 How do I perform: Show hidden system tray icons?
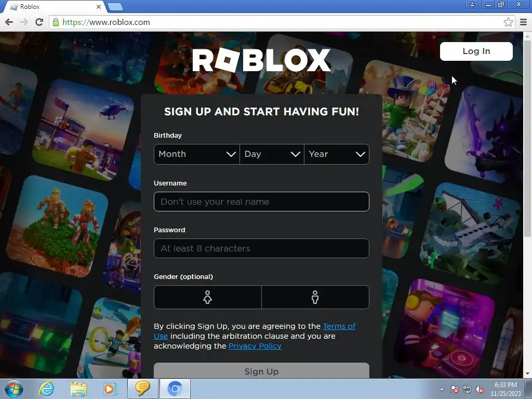pyautogui.click(x=442, y=389)
